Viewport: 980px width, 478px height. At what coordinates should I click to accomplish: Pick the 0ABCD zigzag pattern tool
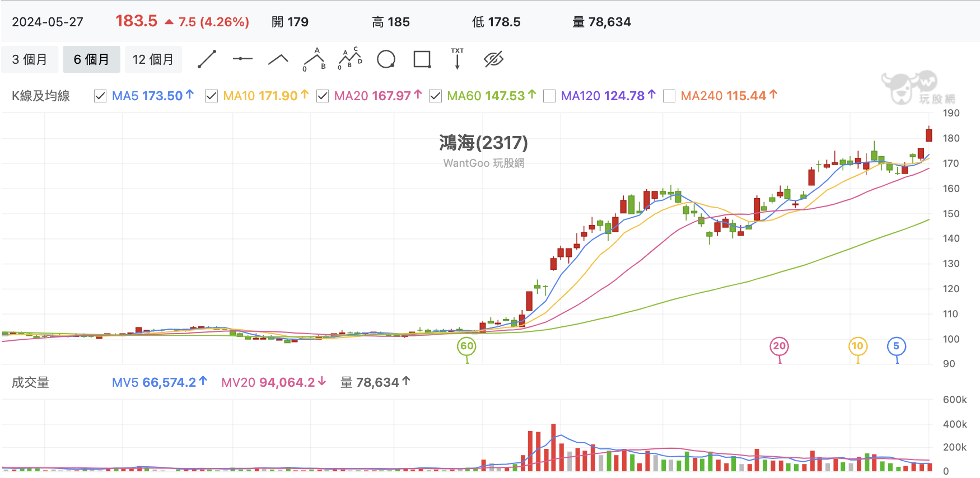pos(350,59)
